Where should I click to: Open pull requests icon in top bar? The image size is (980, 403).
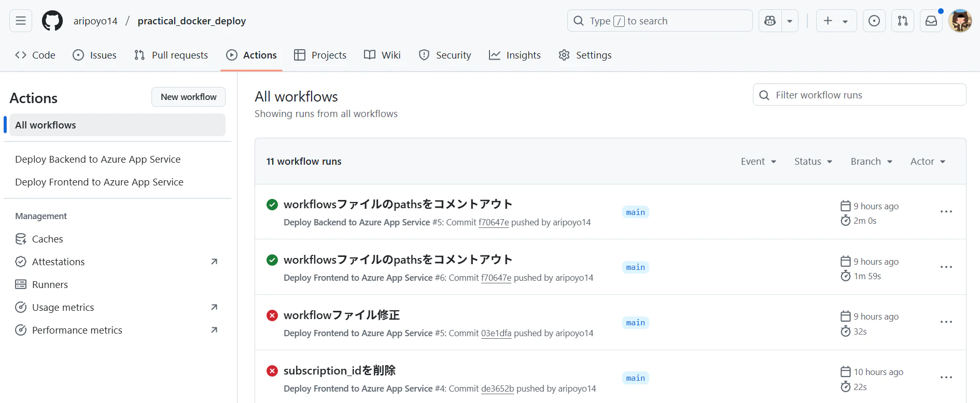903,21
